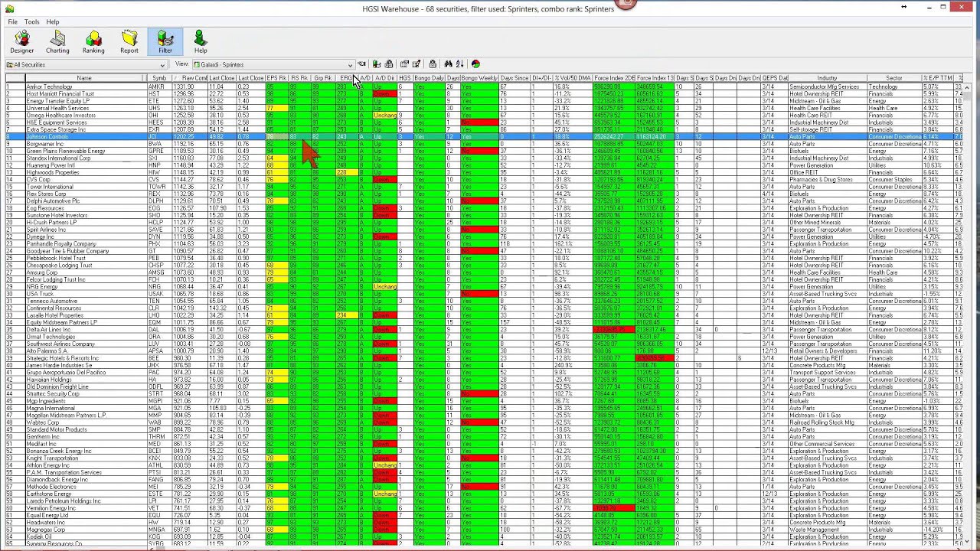Select the Tenneco Automotive row

click(x=484, y=301)
